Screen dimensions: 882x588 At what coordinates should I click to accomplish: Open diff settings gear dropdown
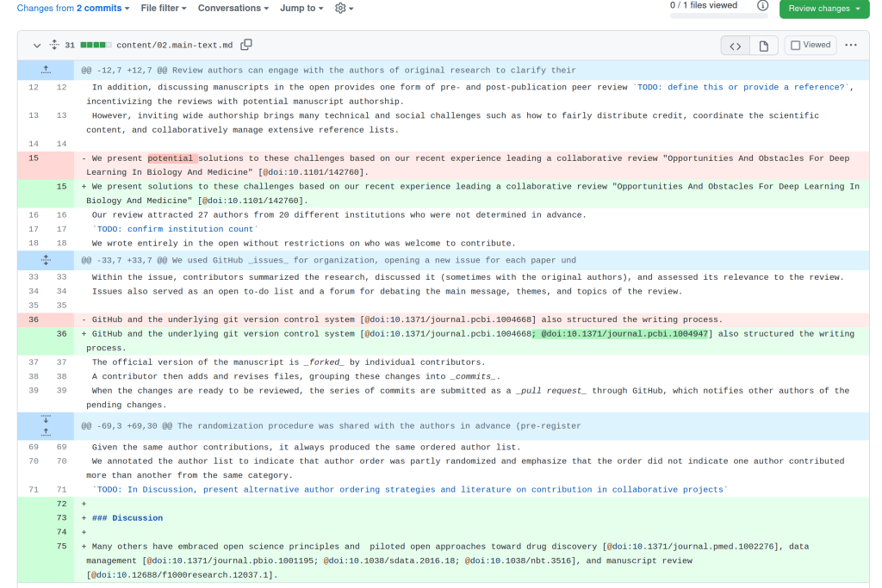344,9
